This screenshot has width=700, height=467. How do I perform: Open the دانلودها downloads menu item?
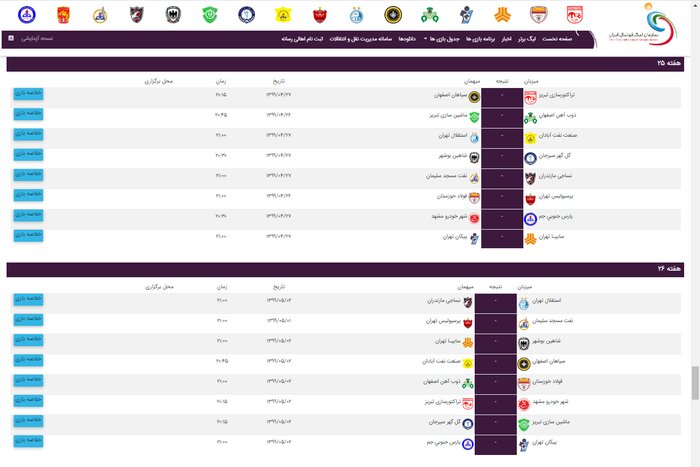click(407, 39)
